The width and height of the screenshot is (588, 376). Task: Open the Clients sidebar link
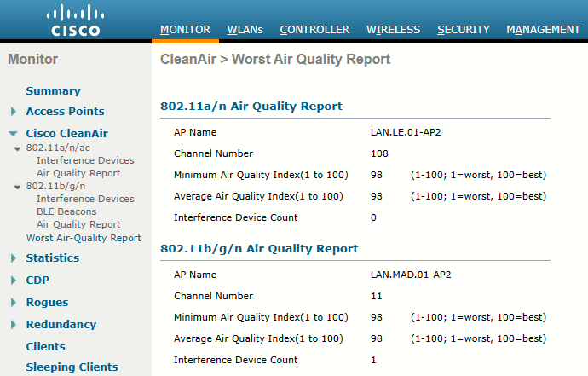pos(45,347)
